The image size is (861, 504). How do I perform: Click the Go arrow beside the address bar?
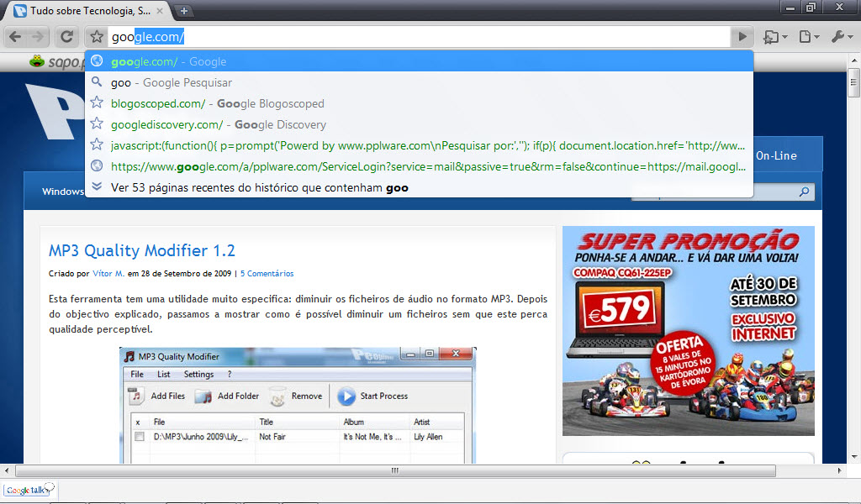tap(742, 37)
